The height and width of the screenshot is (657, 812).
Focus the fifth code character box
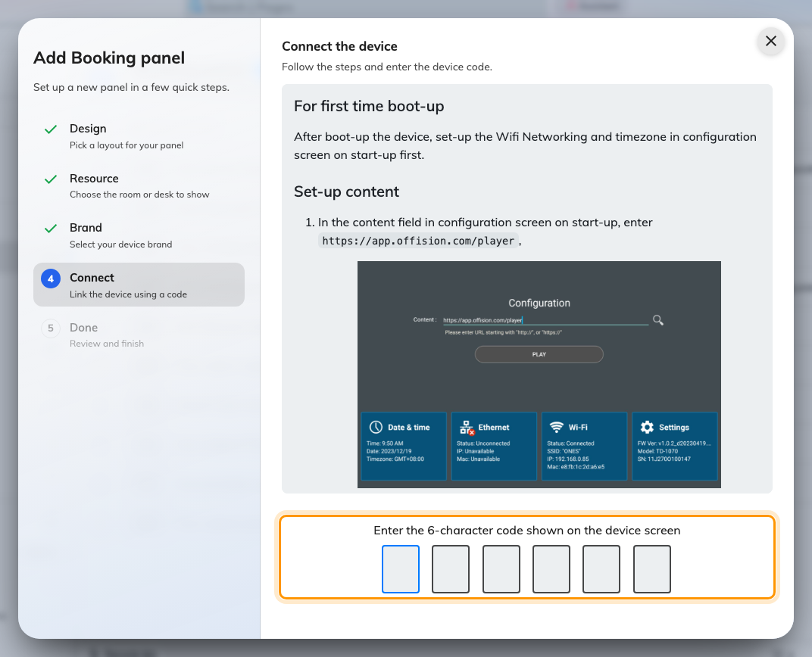[601, 569]
